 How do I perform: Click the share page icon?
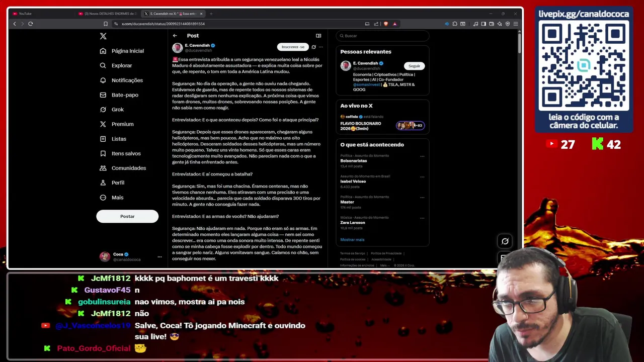pos(376,24)
